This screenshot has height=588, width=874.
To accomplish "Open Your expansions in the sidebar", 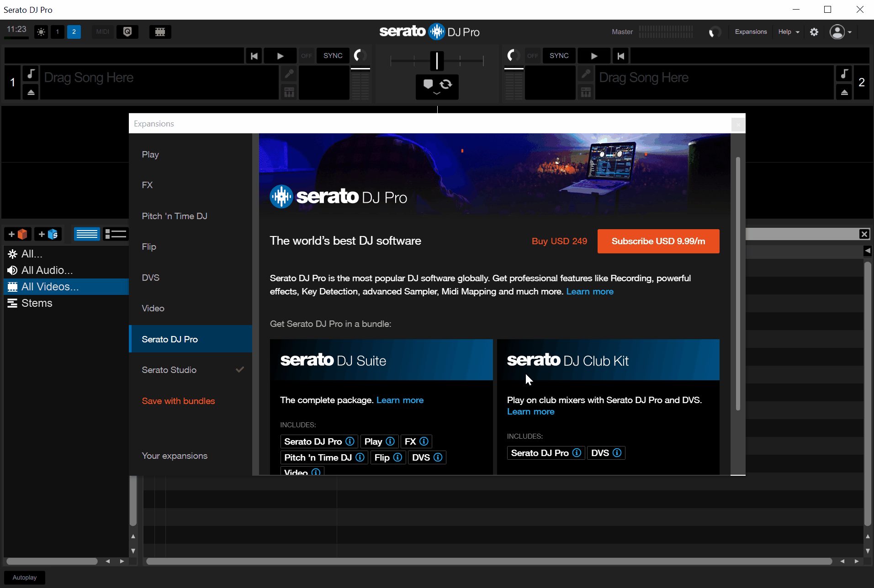I will pyautogui.click(x=191, y=456).
